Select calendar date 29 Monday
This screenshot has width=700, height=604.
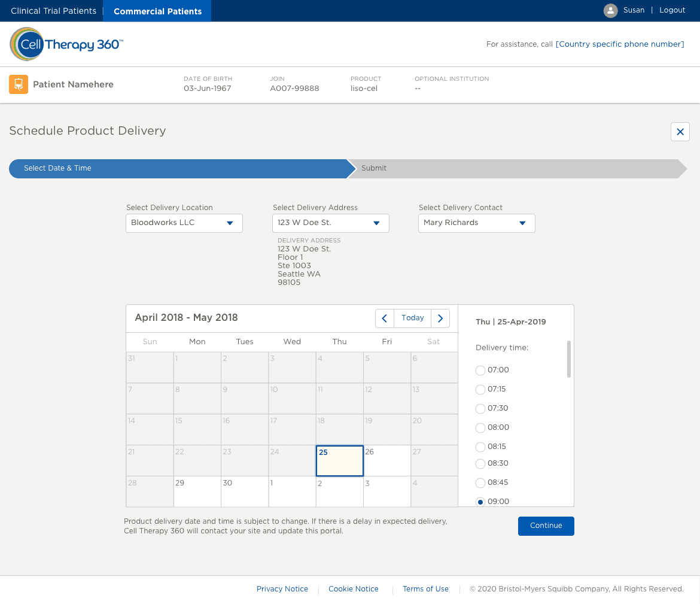[197, 491]
